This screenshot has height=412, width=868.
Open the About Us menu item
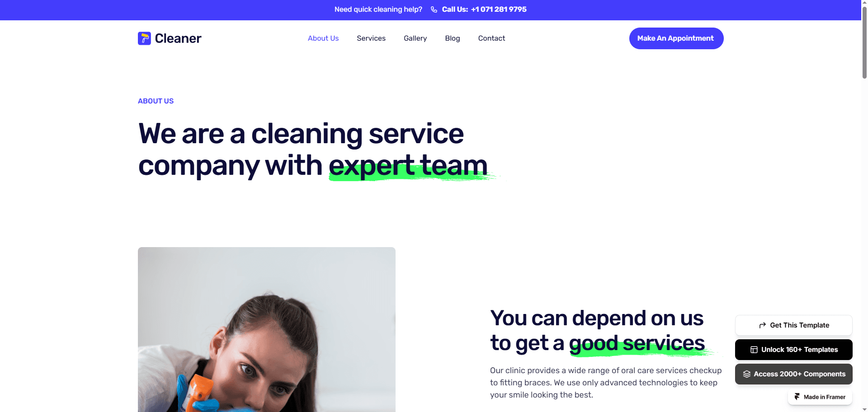point(323,38)
